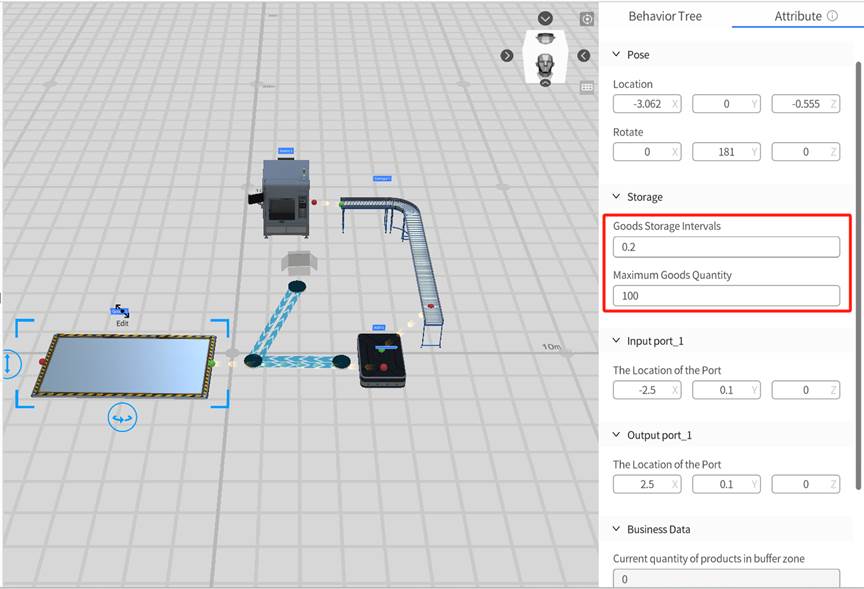This screenshot has height=589, width=864.
Task: Rotate view with the view cube's left-side arrow
Action: tap(507, 56)
